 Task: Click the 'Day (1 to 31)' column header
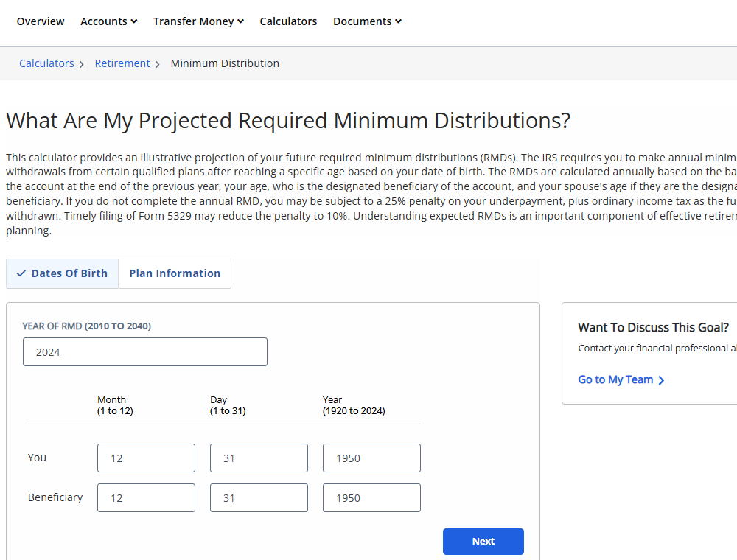pos(228,405)
